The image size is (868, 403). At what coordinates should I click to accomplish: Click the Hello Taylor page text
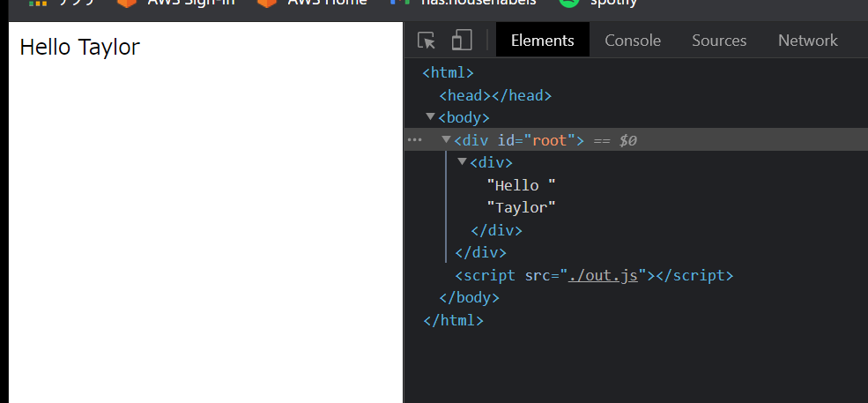[x=79, y=47]
